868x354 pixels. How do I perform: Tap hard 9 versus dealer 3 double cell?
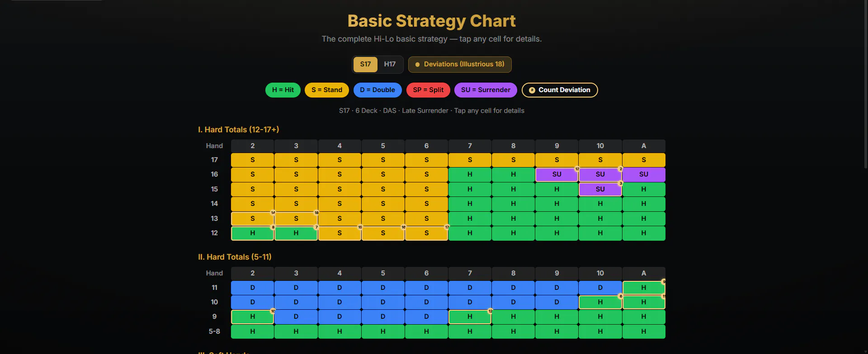pos(296,317)
